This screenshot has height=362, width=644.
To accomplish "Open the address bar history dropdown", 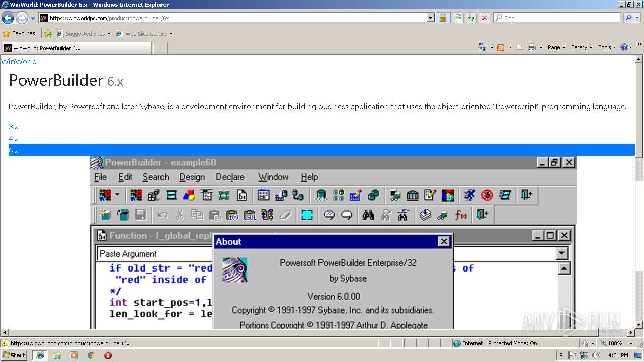I will (430, 18).
